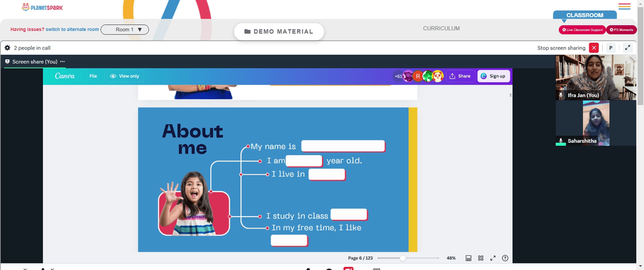
Task: Click the About me slide heading
Action: pyautogui.click(x=193, y=139)
